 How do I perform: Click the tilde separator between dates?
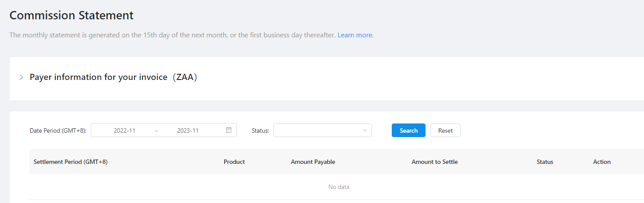(x=156, y=130)
